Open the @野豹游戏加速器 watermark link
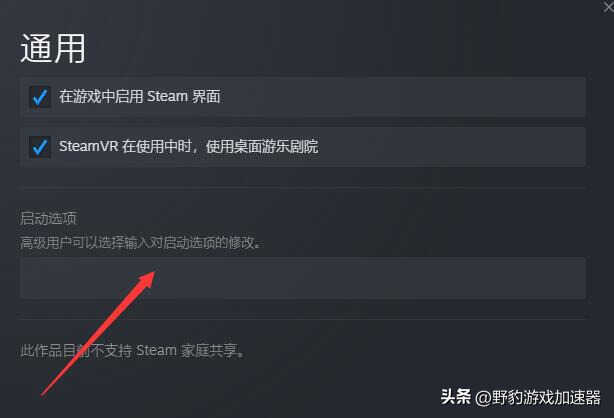This screenshot has height=418, width=614. point(538,398)
